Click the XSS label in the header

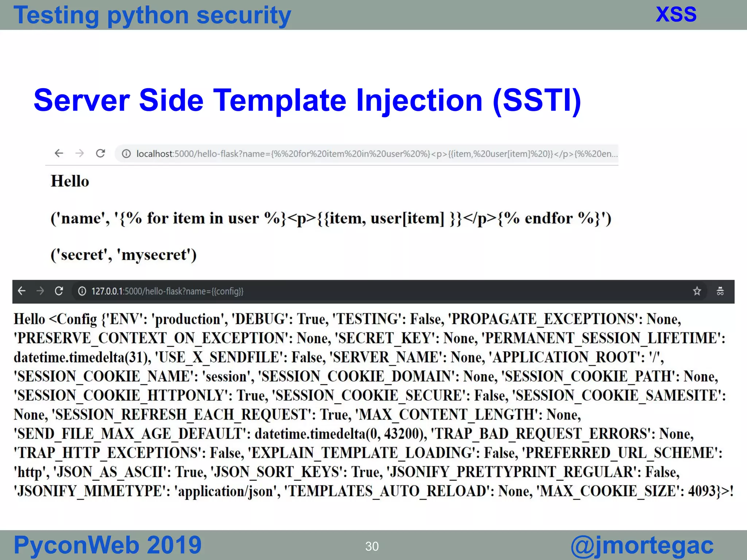pos(676,15)
